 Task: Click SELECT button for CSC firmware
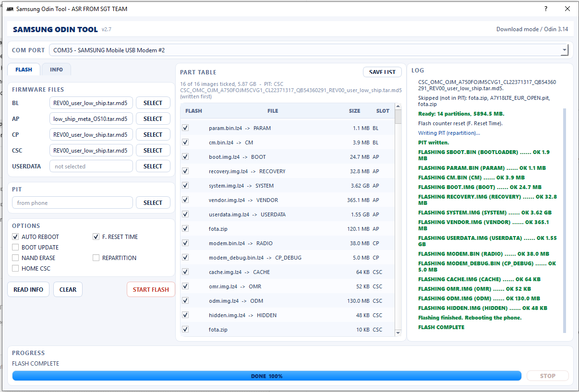(x=153, y=150)
